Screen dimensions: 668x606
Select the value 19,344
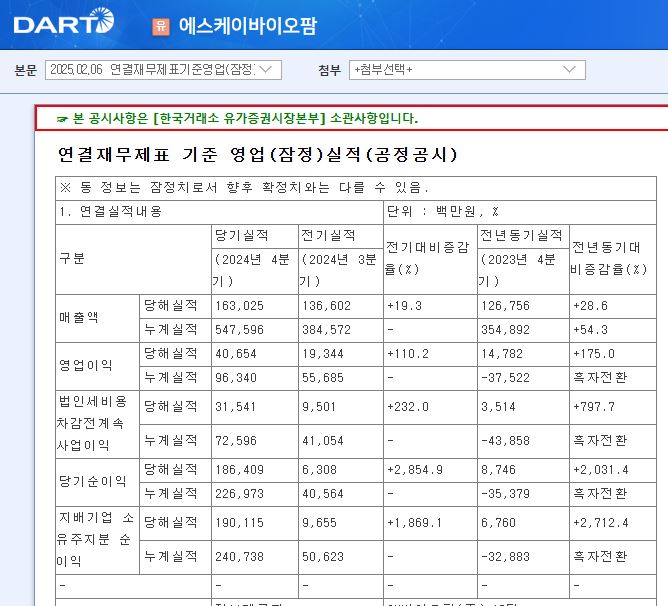[x=323, y=354]
